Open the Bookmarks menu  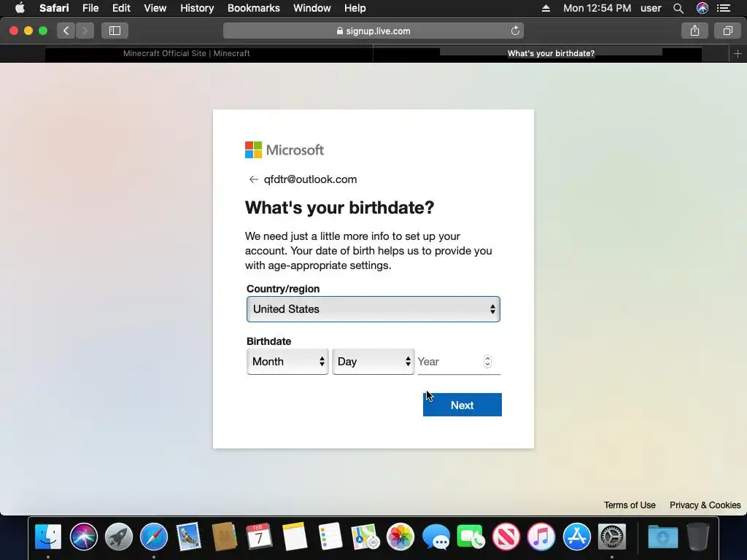tap(253, 8)
